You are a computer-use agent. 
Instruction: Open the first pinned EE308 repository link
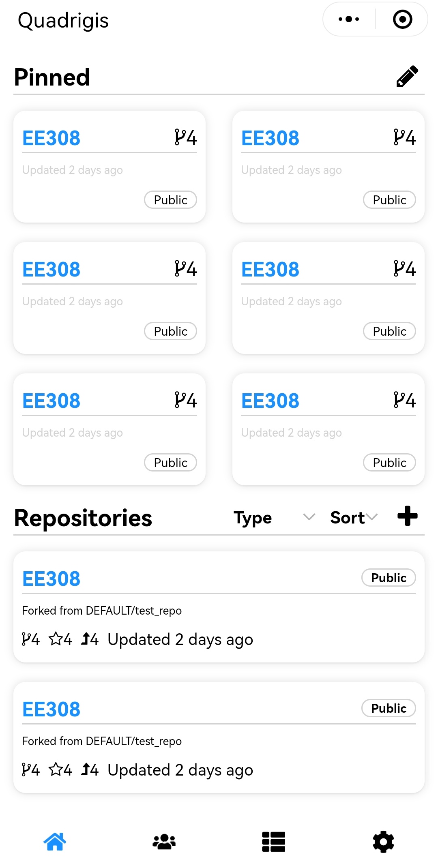click(x=52, y=138)
